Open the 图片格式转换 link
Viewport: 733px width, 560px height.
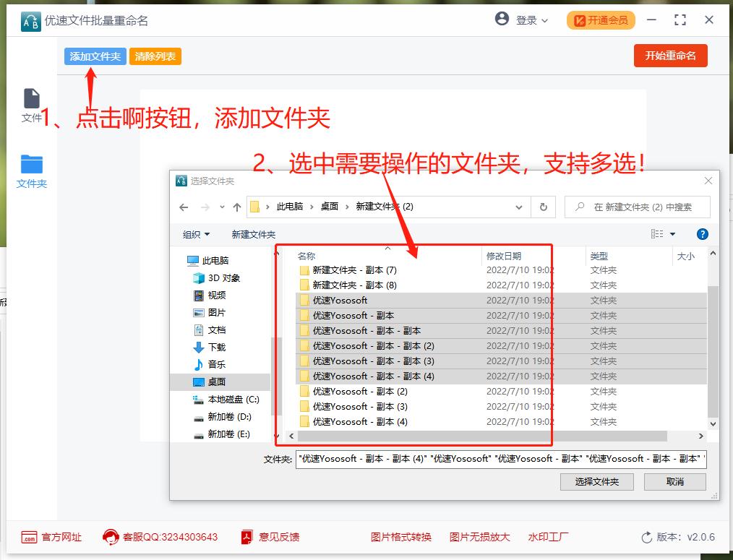point(401,537)
